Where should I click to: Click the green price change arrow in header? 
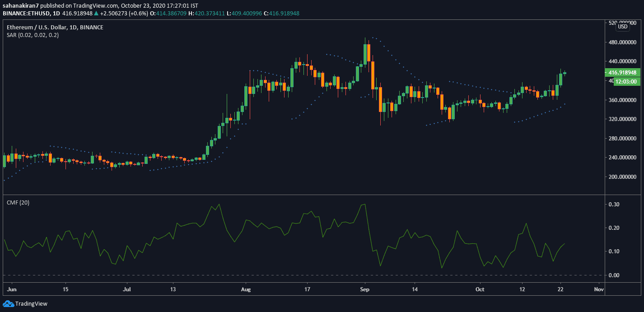tap(95, 14)
